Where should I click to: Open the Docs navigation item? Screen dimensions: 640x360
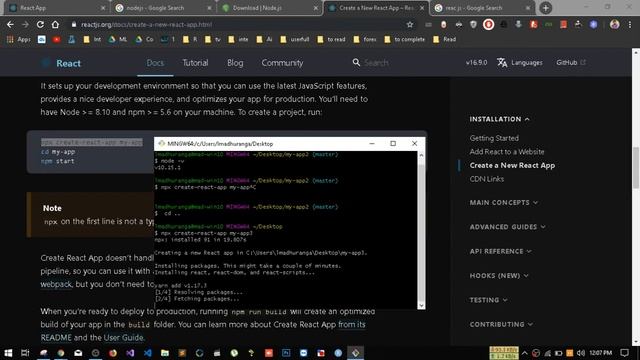pyautogui.click(x=155, y=63)
